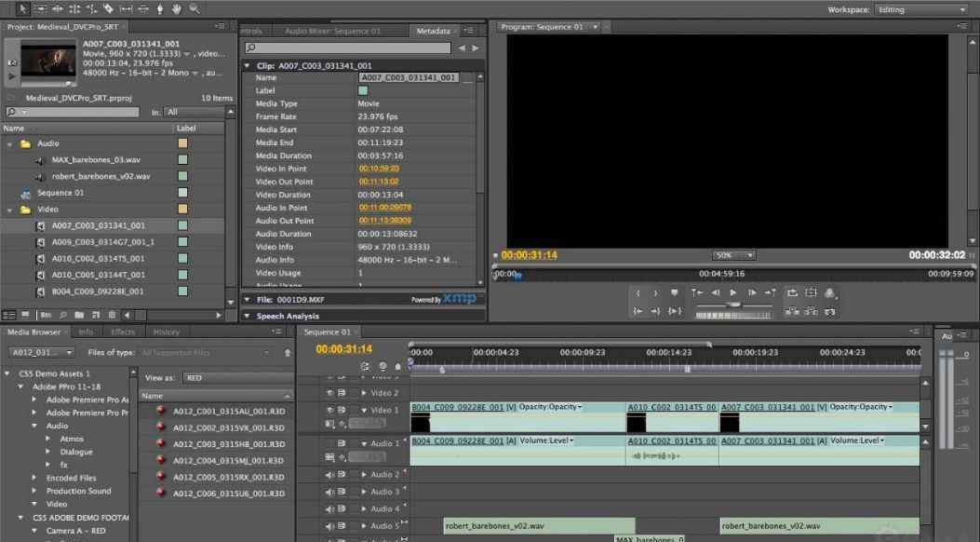Screen dimensions: 980x542
Task: Show Safe Margins in Program monitor
Action: 812,292
